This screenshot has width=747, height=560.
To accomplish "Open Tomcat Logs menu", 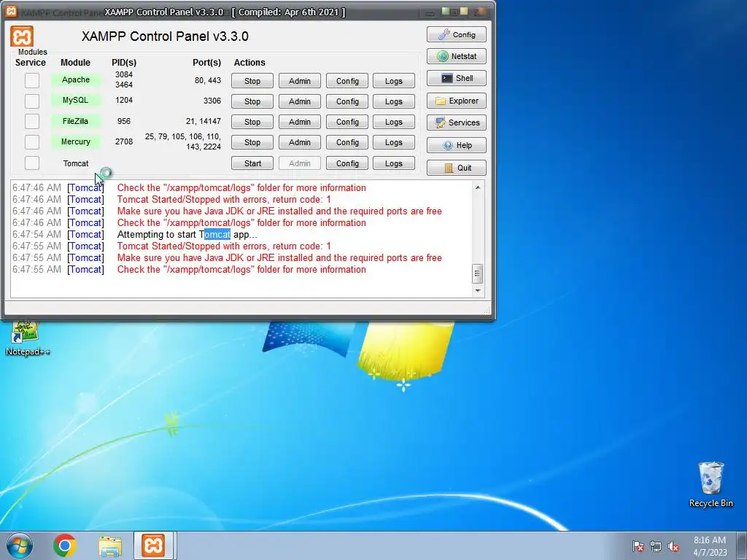I will pos(394,163).
